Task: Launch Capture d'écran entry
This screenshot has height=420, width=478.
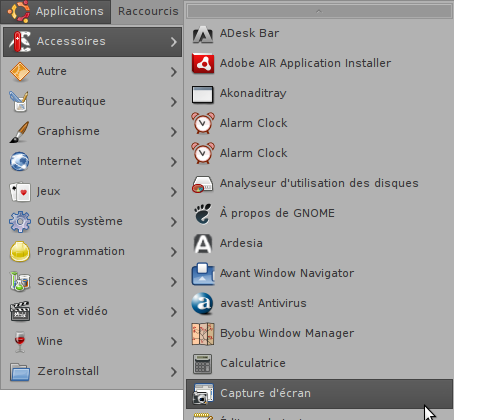Action: pyautogui.click(x=319, y=394)
